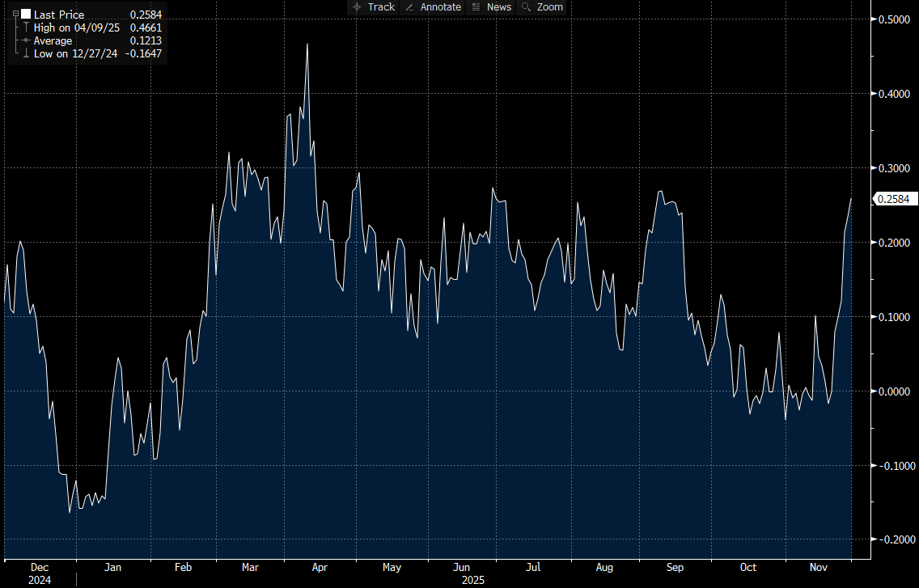
Task: Click the white Last Price color swatch
Action: [26, 15]
